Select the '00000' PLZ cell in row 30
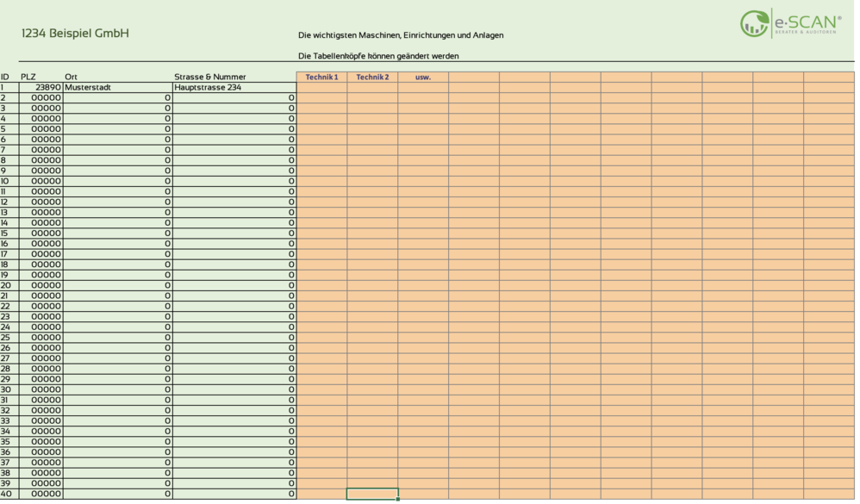Viewport: 860px width, 504px height. tap(41, 389)
